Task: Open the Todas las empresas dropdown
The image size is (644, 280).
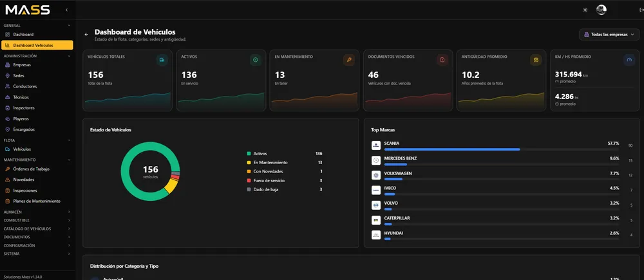Action: (609, 35)
